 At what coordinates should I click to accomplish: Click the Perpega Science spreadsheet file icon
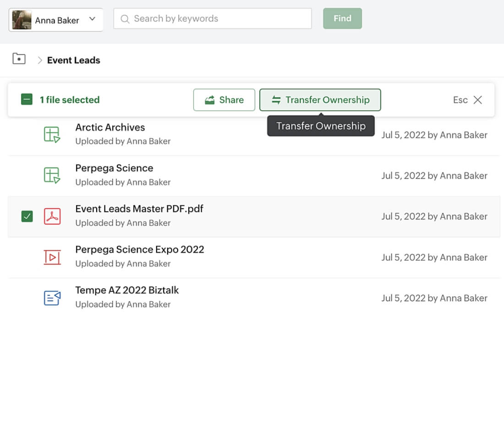coord(52,175)
